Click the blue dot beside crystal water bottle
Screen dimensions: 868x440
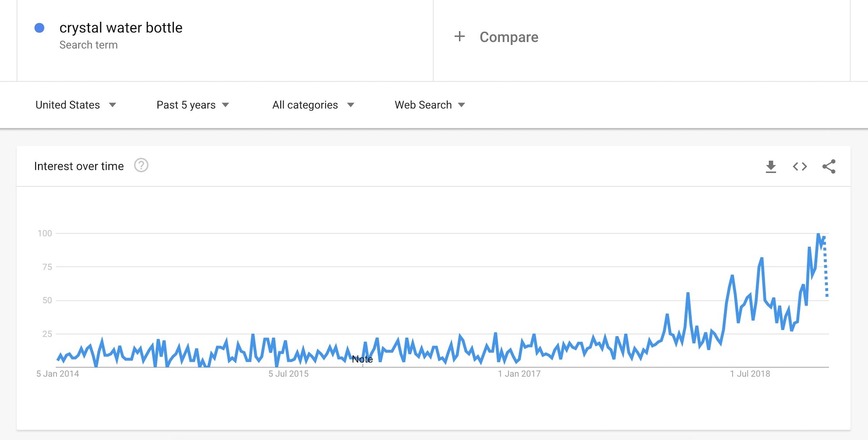(x=39, y=28)
